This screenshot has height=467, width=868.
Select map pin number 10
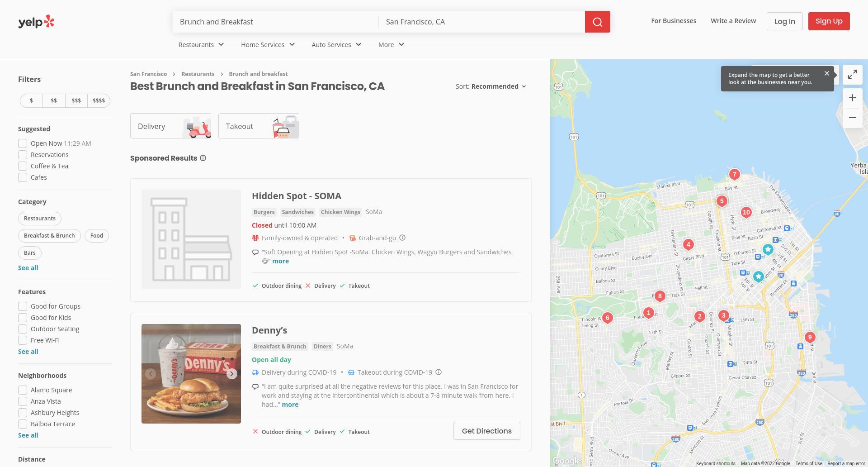(x=746, y=213)
